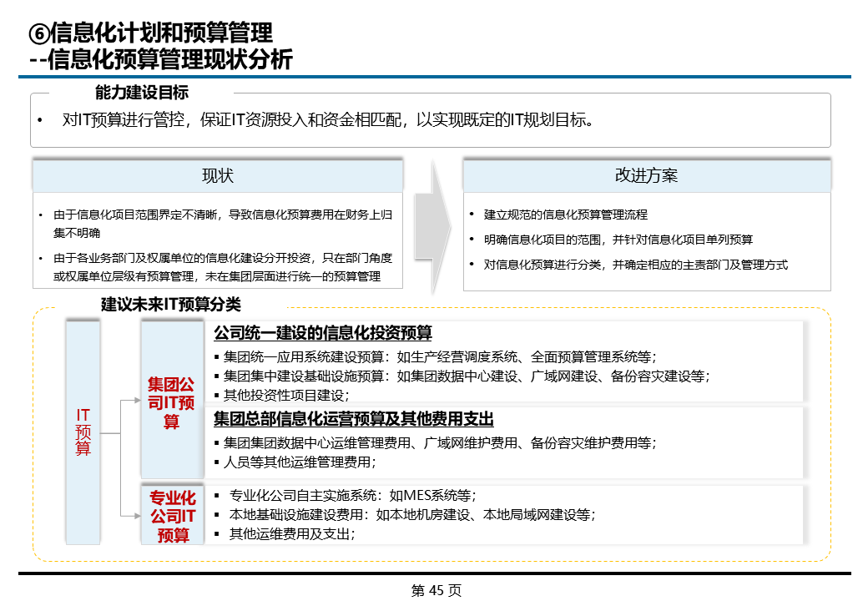The width and height of the screenshot is (868, 601).
Task: Select the line starting 本地基础设施建设费用
Action: (412, 515)
